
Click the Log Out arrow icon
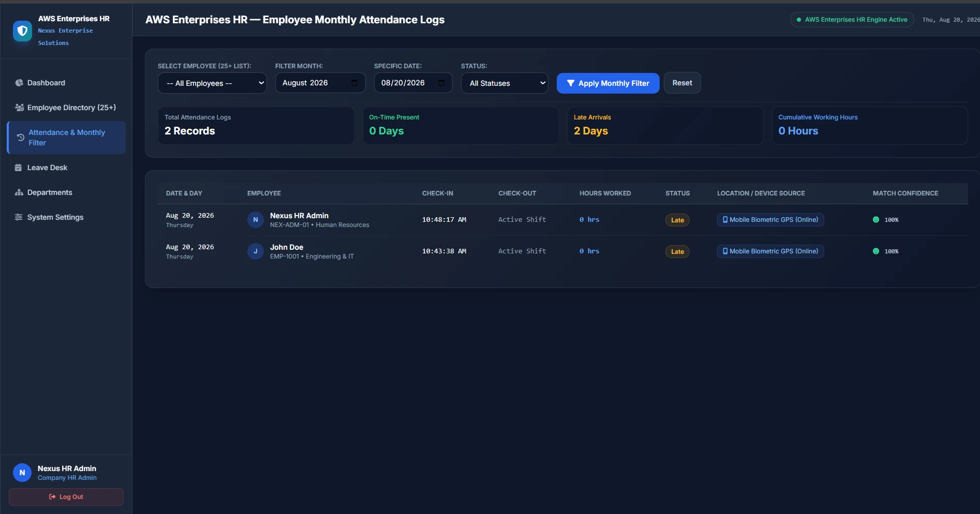coord(52,497)
